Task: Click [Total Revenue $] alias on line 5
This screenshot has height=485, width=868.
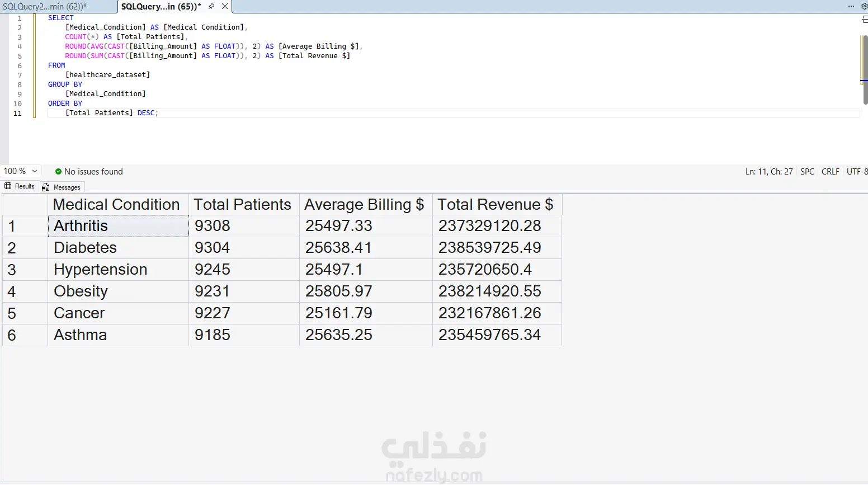Action: [314, 56]
